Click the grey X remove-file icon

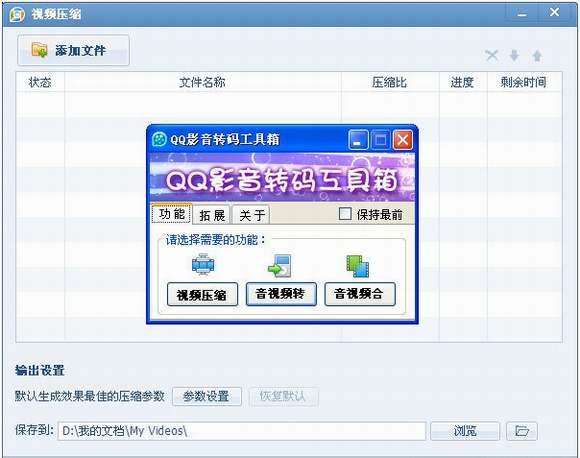click(x=492, y=56)
